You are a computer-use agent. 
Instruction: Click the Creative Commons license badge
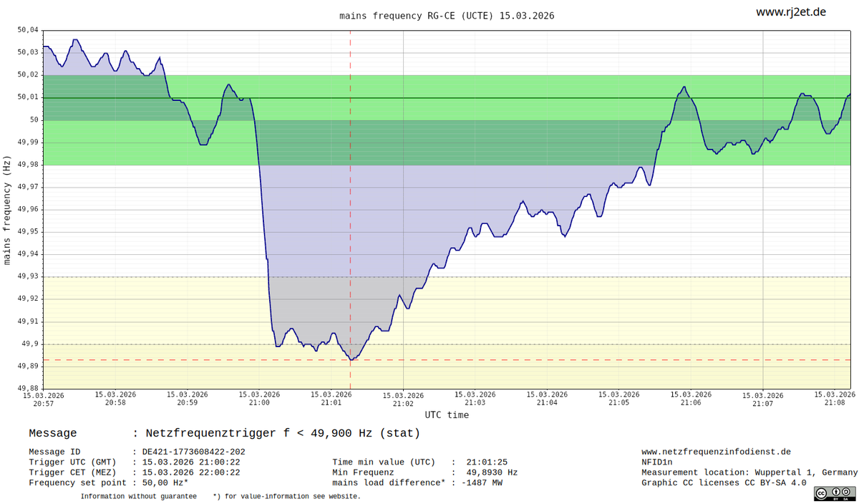835,493
